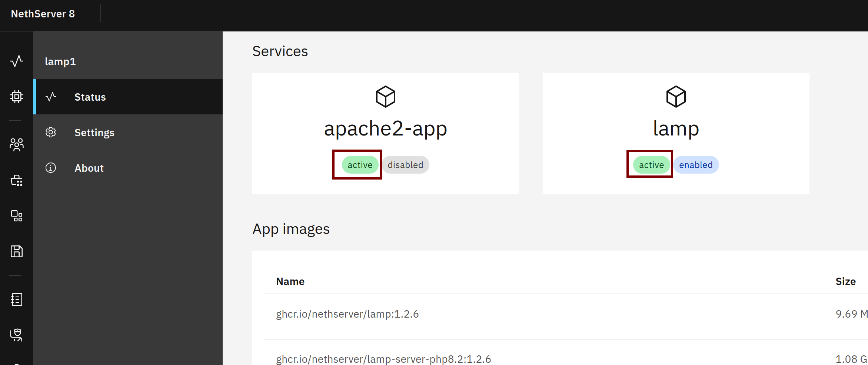Open the System logs notebook icon

16,299
